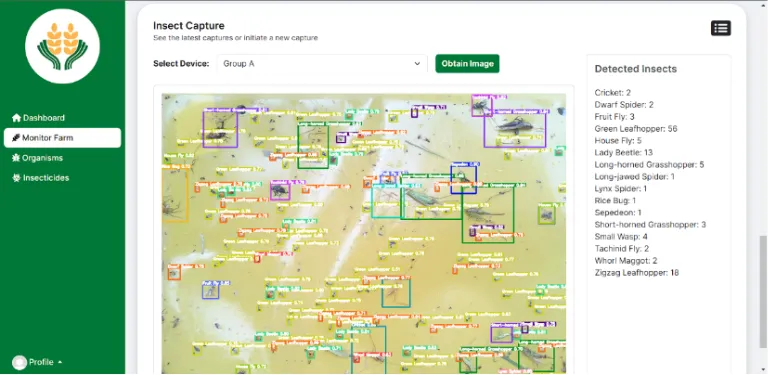The width and height of the screenshot is (768, 375).
Task: Click the Insecticides icon in sidebar
Action: 16,178
